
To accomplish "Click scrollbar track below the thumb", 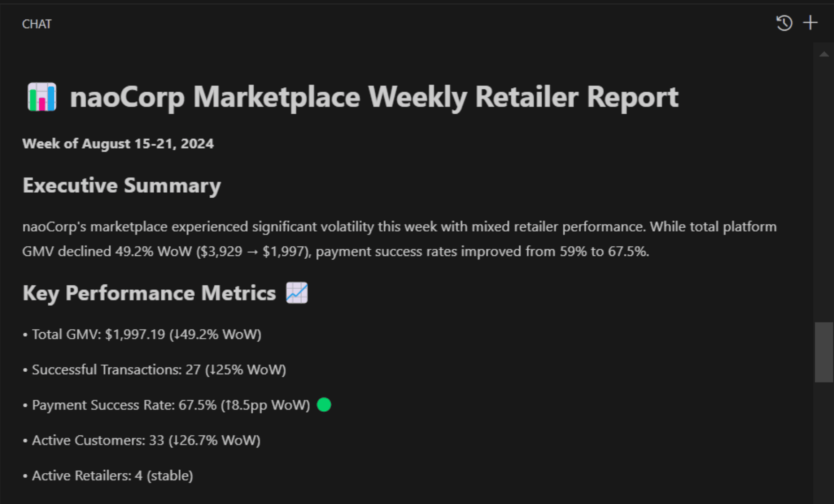I will click(x=824, y=444).
